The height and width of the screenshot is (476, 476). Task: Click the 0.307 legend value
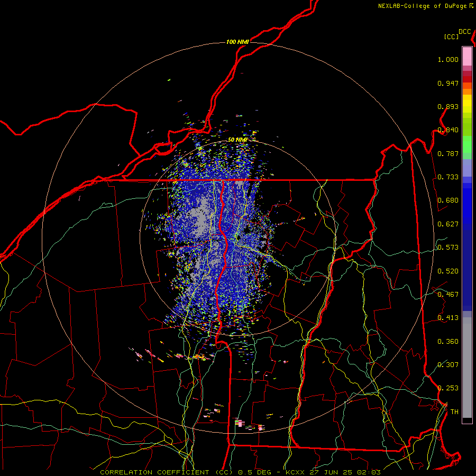pyautogui.click(x=448, y=364)
